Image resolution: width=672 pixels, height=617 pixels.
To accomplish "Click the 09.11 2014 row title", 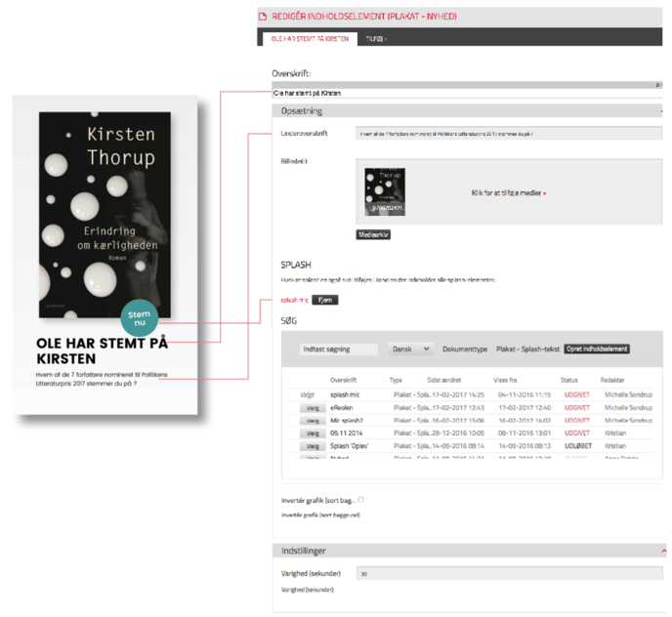I will tap(347, 432).
